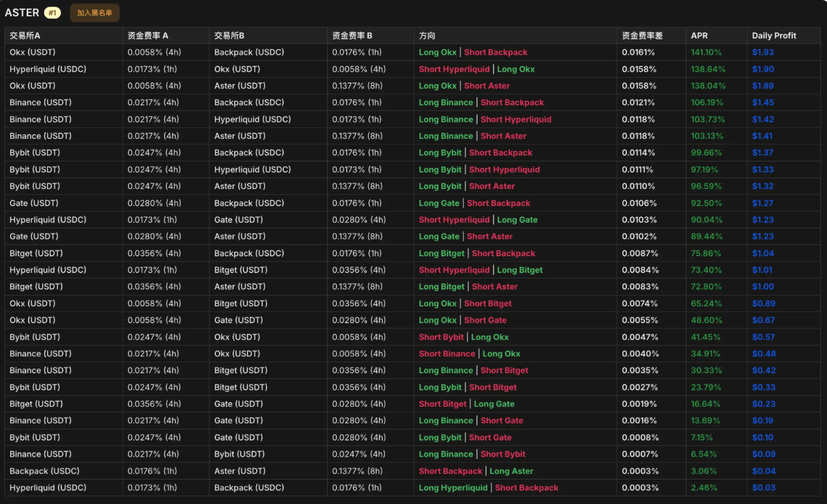
Task: Click Short Hyperliquid in the 138.64% APR row
Action: coord(454,69)
